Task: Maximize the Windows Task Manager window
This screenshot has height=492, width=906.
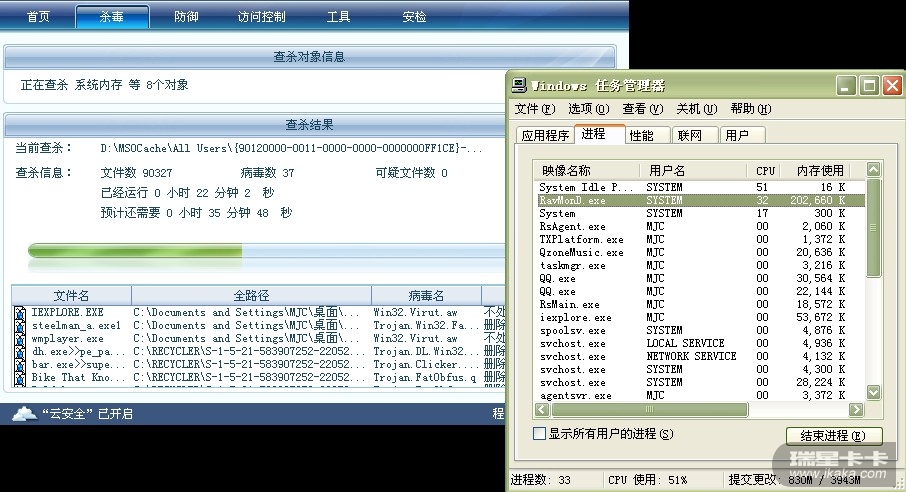Action: (869, 86)
